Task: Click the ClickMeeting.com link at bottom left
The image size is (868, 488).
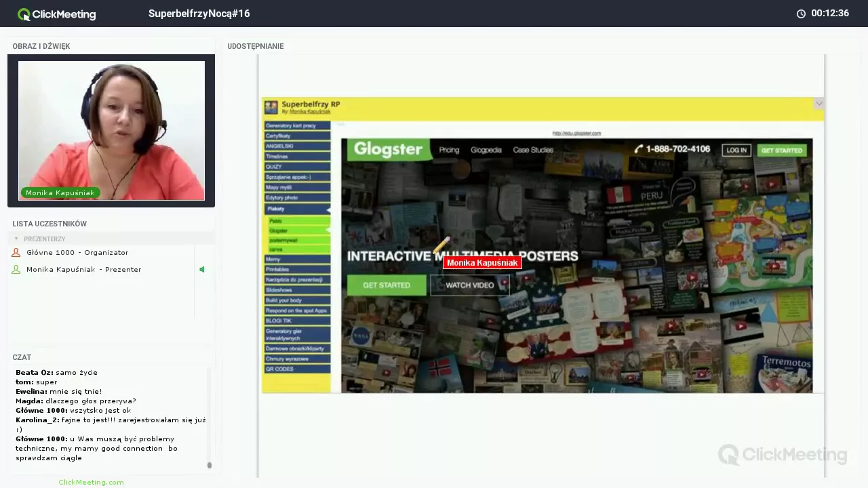Action: point(91,482)
